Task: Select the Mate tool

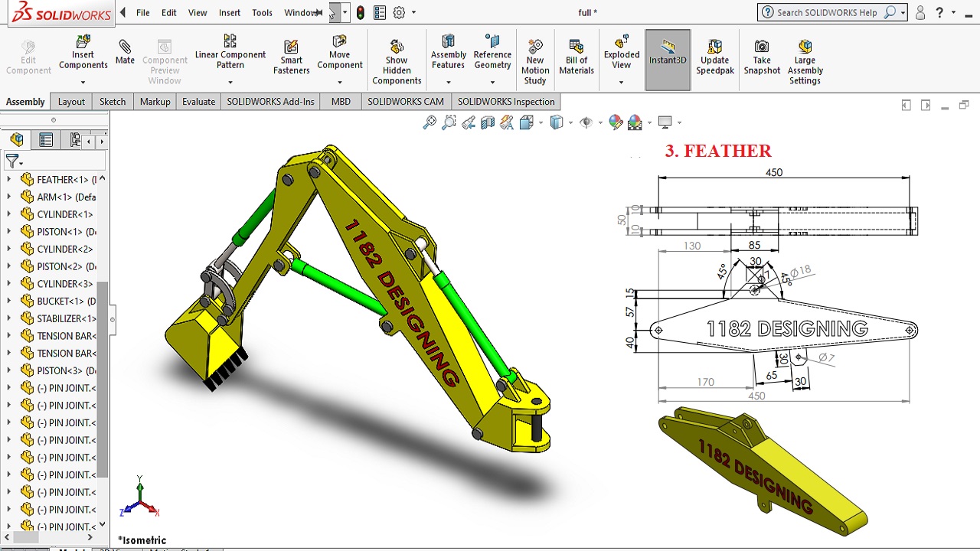Action: (125, 52)
